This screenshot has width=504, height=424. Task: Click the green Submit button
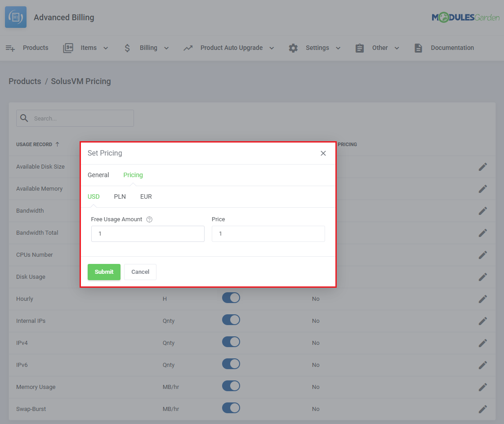pos(104,272)
